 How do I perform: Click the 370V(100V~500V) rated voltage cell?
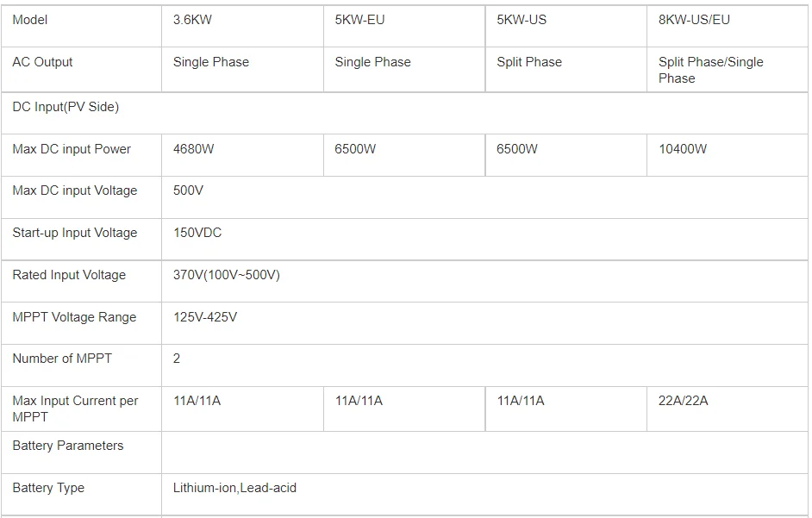pyautogui.click(x=227, y=275)
